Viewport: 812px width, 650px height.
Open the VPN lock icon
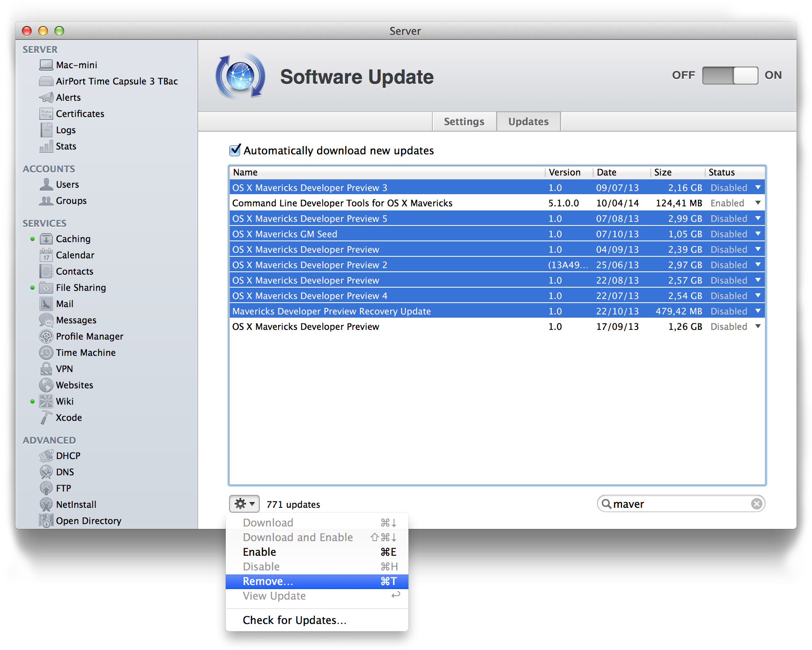46,369
